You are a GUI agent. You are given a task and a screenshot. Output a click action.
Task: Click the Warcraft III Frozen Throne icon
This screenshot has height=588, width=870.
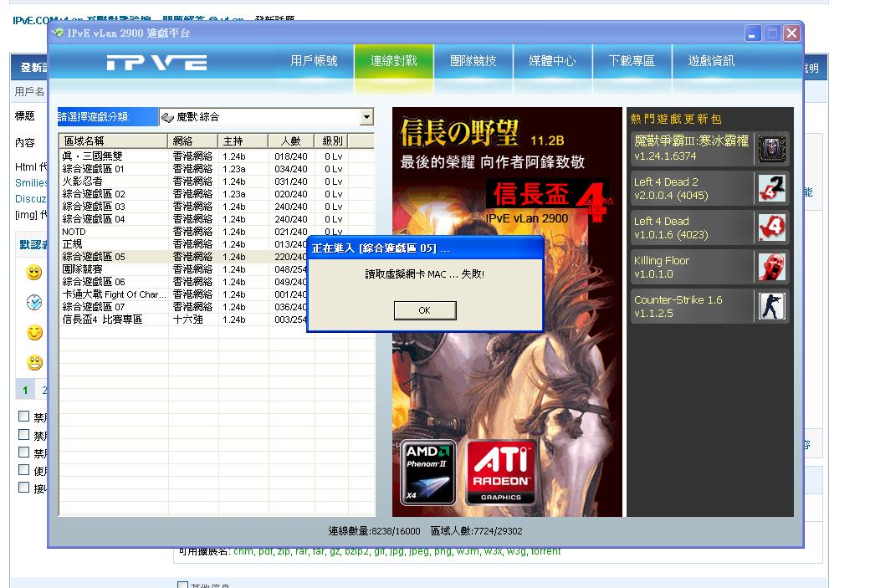pyautogui.click(x=772, y=149)
